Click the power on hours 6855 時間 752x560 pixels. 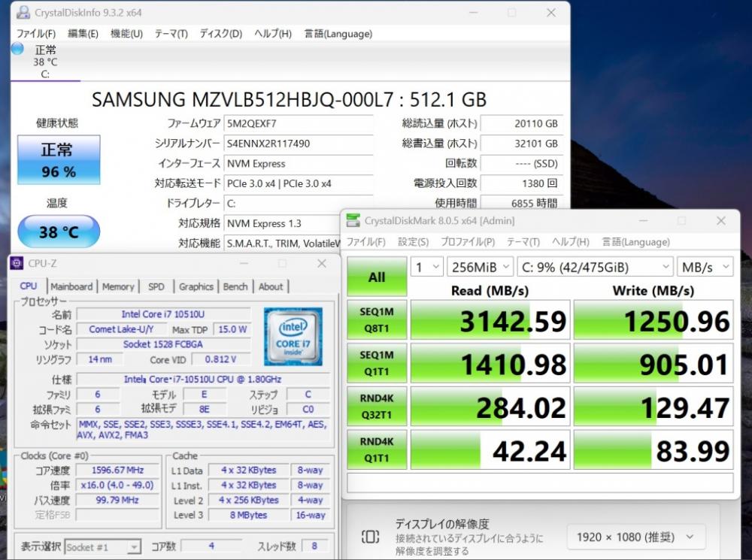pos(521,203)
